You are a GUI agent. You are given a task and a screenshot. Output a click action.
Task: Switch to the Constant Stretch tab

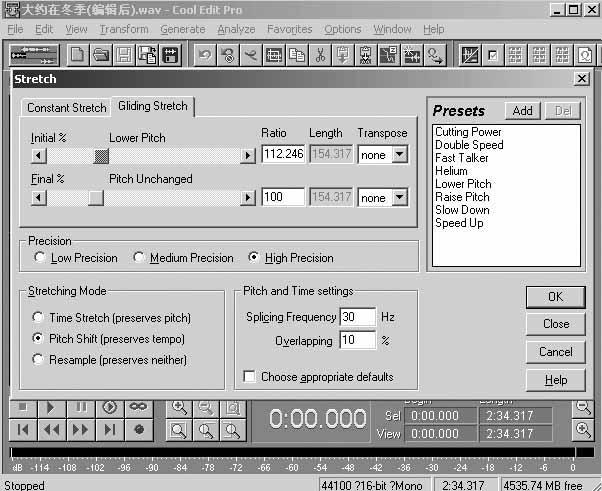pos(66,107)
